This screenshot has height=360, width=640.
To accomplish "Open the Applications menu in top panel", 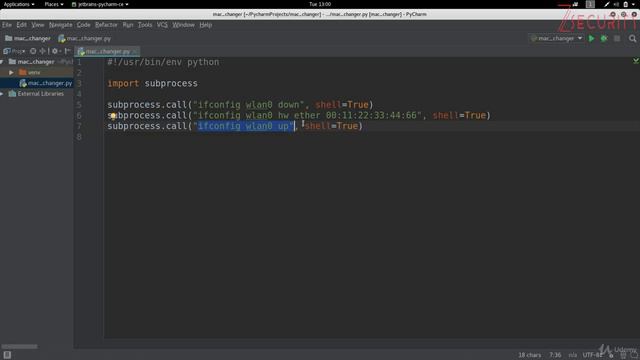I will 19,4.
